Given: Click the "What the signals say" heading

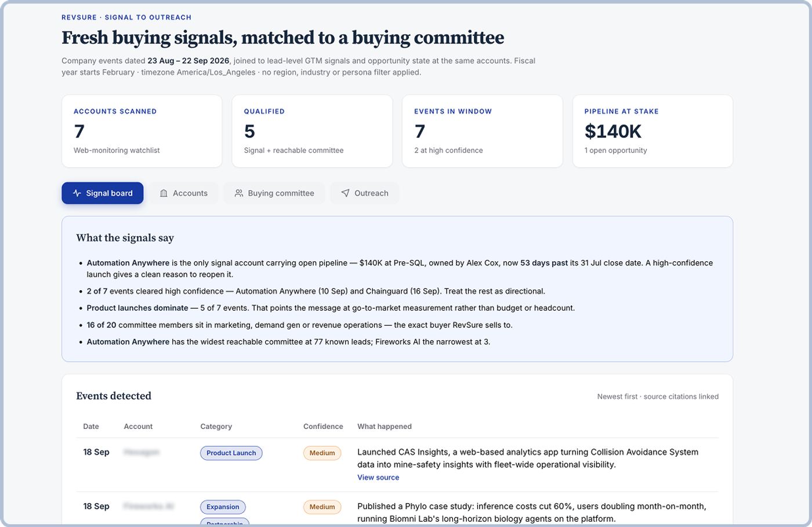Looking at the screenshot, I should [x=125, y=238].
